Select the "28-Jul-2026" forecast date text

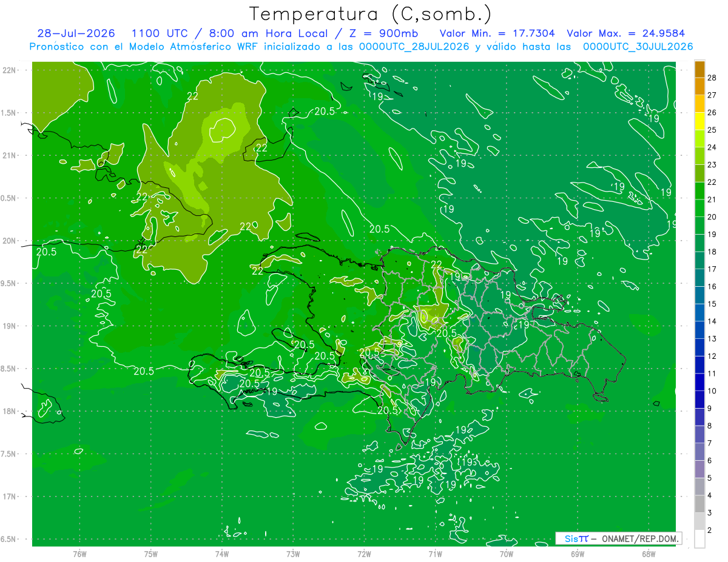[76, 33]
